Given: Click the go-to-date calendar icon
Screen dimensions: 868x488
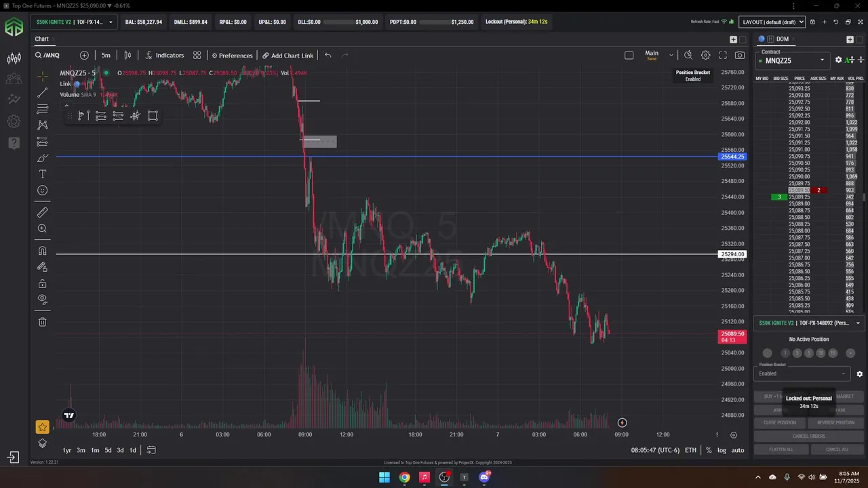Looking at the screenshot, I should [151, 450].
